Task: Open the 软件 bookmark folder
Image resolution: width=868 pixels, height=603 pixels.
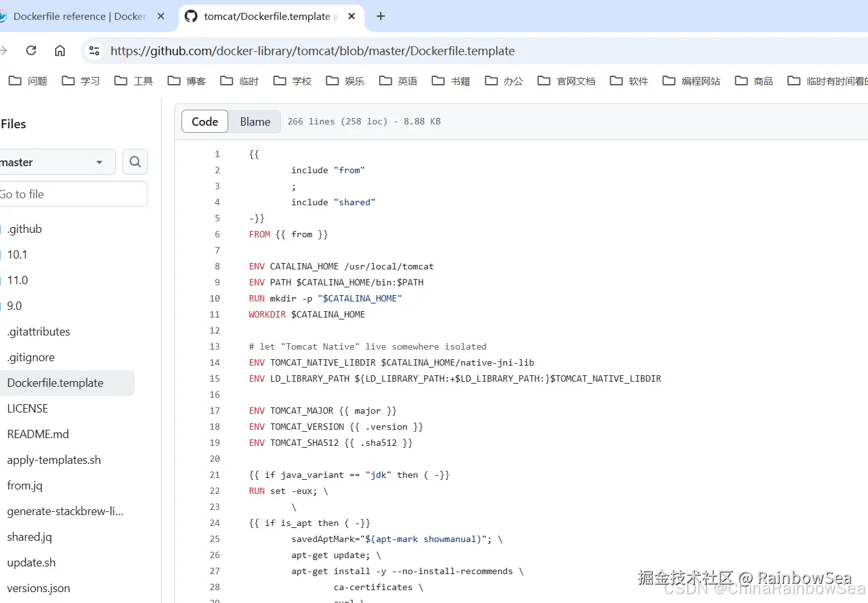Action: click(629, 81)
